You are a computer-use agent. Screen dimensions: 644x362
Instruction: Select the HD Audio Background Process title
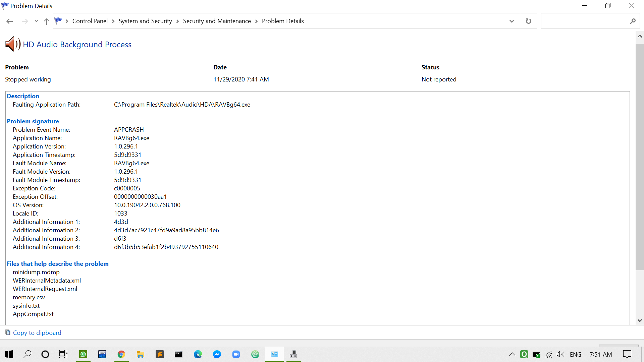click(77, 45)
